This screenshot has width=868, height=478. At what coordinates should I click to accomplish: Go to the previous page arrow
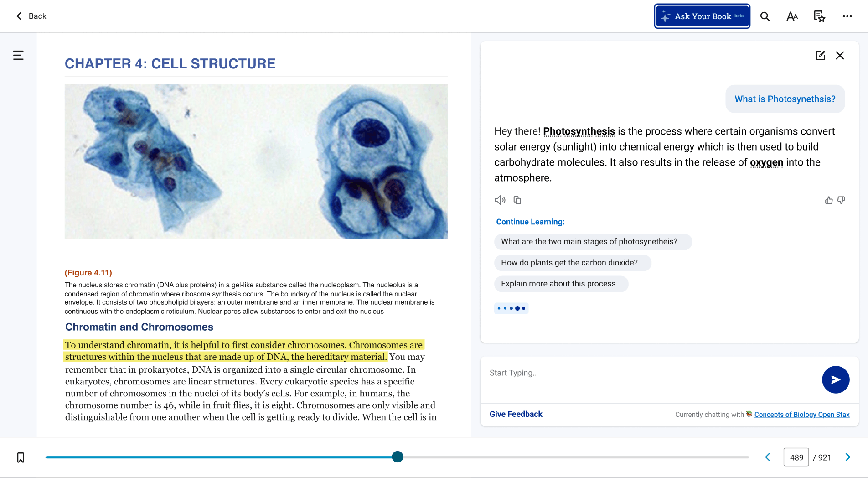pyautogui.click(x=768, y=457)
